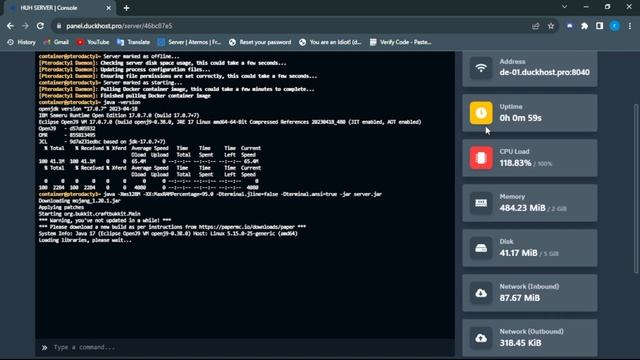Open the Translate bookmark
Image resolution: width=640 pixels, height=360 pixels.
[x=133, y=42]
